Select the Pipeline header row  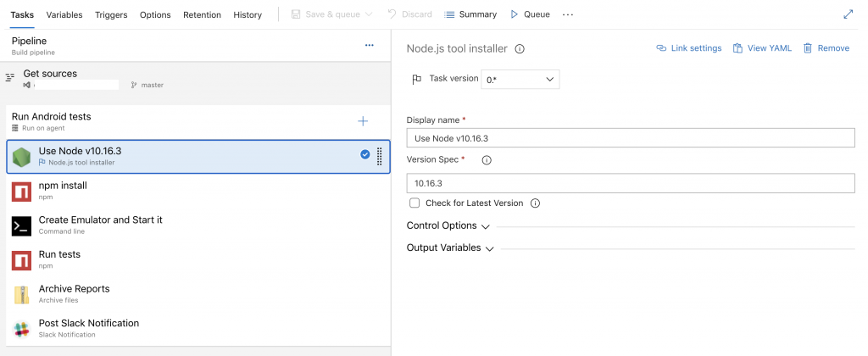(x=196, y=46)
